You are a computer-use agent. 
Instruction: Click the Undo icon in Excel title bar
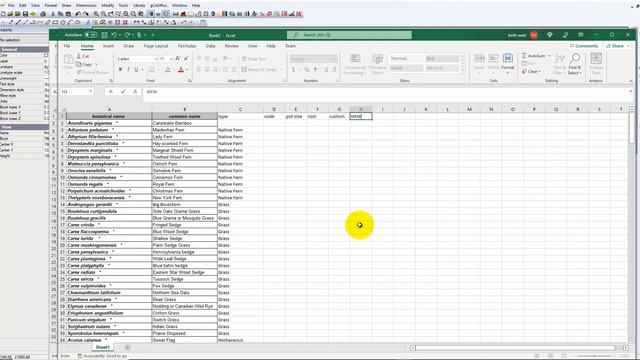coord(114,35)
